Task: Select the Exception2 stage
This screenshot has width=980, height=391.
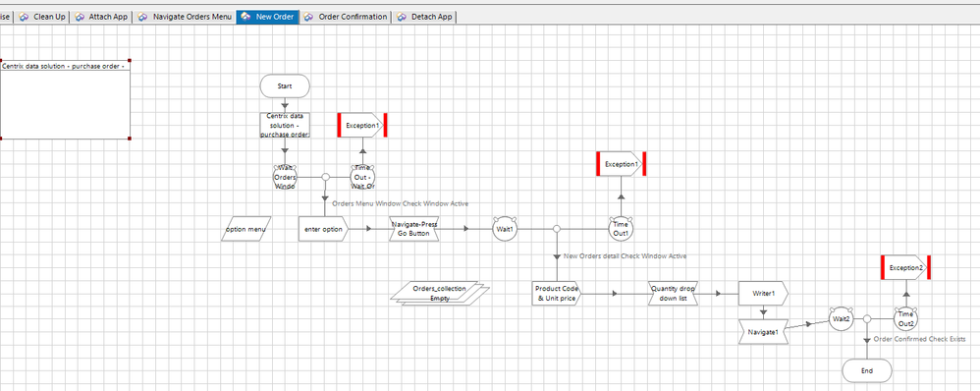Action: pos(906,267)
